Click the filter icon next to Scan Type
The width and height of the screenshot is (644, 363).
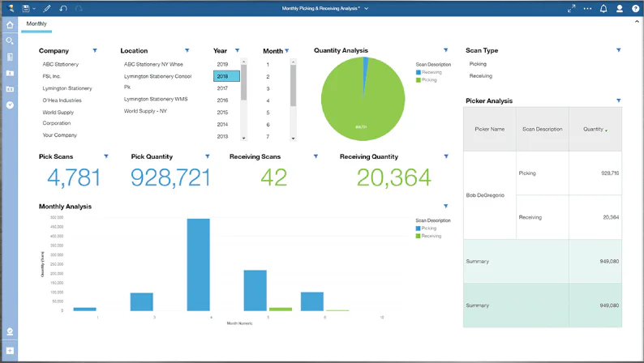click(x=619, y=50)
